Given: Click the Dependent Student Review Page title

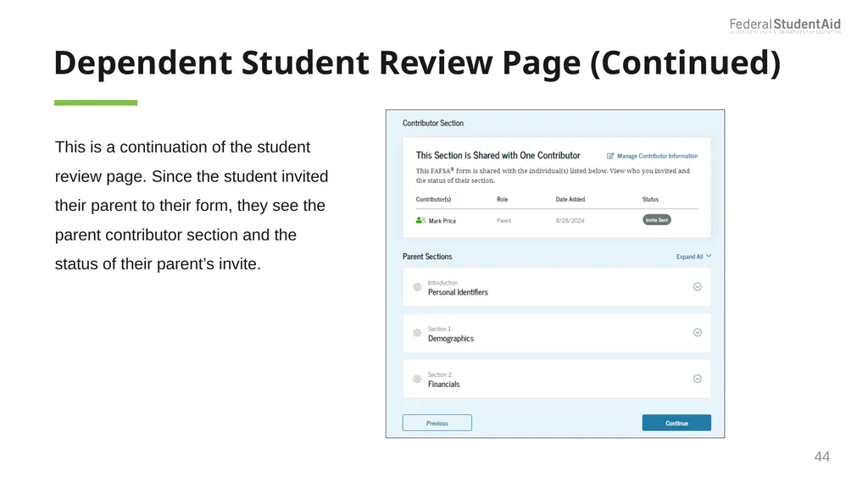Looking at the screenshot, I should 417,62.
